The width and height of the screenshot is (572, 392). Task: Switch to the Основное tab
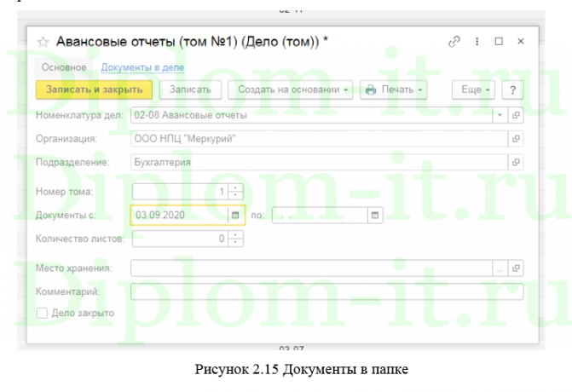tap(64, 67)
